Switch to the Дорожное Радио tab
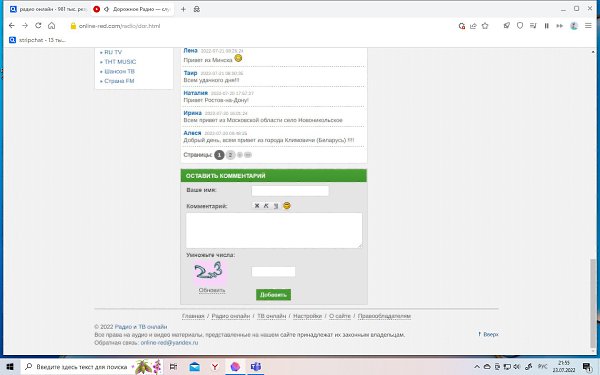Image resolution: width=600 pixels, height=375 pixels. tap(132, 9)
